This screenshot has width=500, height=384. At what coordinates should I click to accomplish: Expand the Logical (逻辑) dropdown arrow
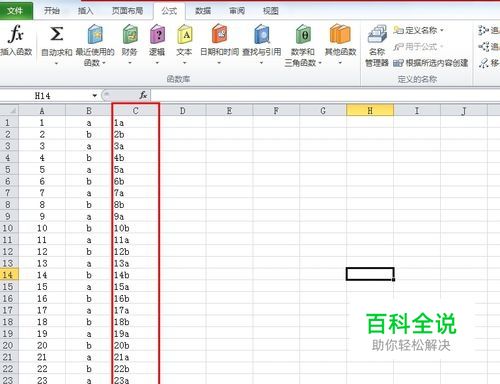point(157,63)
